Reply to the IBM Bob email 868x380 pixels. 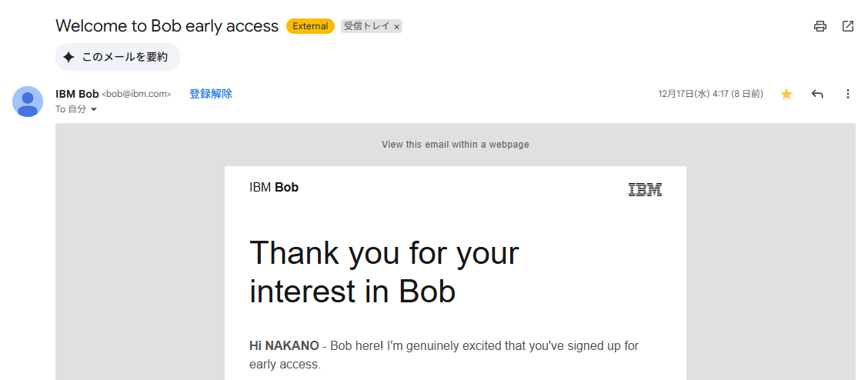[817, 94]
